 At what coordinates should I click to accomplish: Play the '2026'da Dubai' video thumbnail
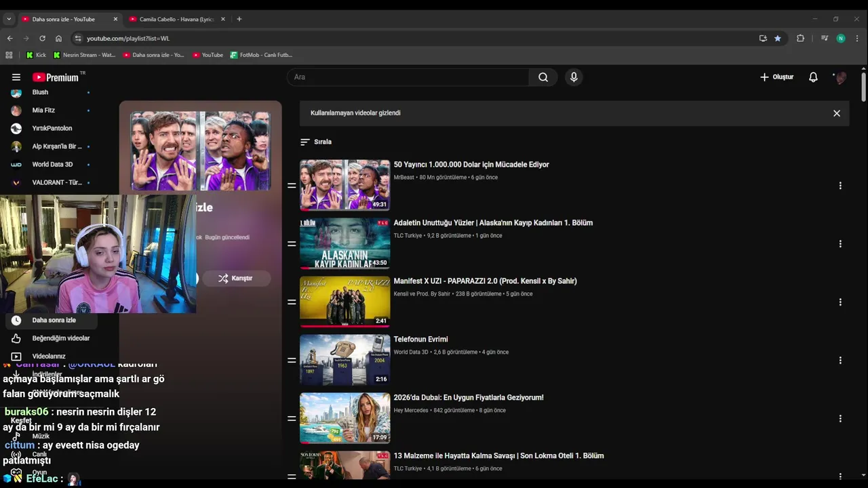click(344, 418)
